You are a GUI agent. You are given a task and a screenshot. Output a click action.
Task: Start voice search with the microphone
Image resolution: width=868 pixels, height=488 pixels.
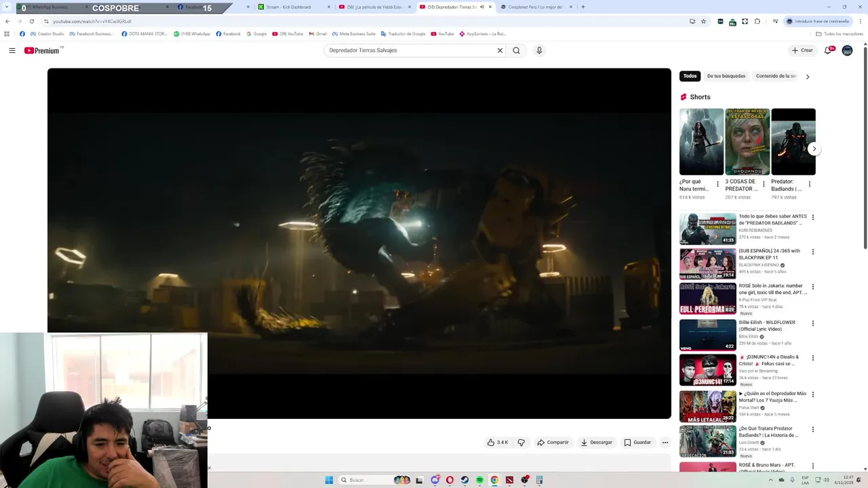(x=539, y=50)
